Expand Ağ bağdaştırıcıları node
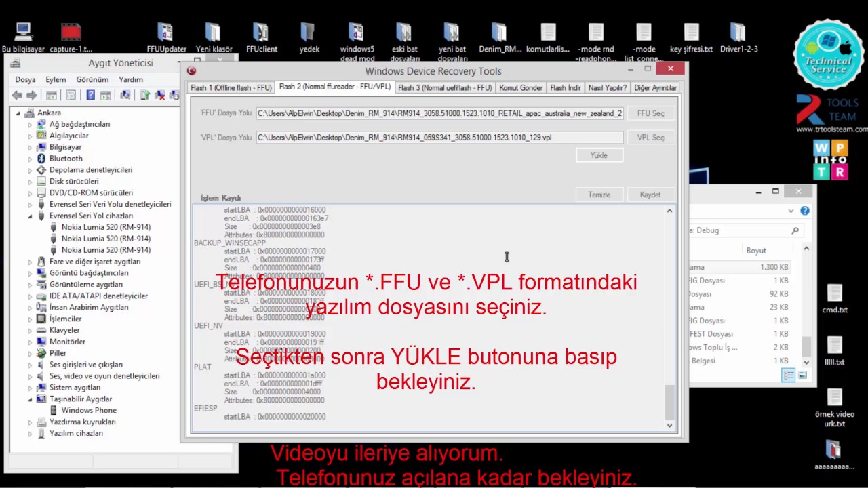 click(30, 124)
